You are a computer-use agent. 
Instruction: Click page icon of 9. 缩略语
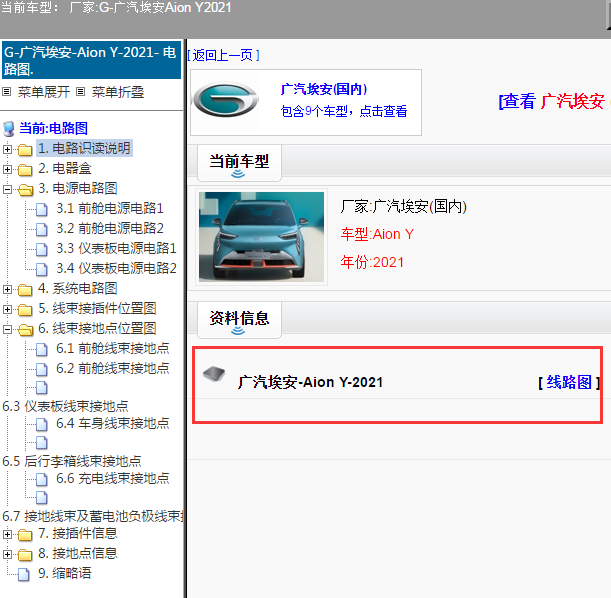click(24, 574)
